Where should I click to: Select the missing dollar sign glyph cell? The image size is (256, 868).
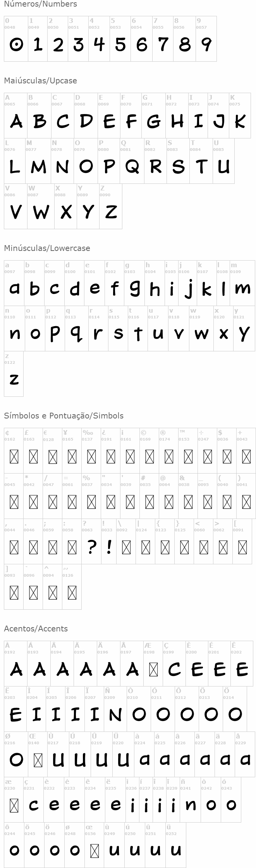227,451
